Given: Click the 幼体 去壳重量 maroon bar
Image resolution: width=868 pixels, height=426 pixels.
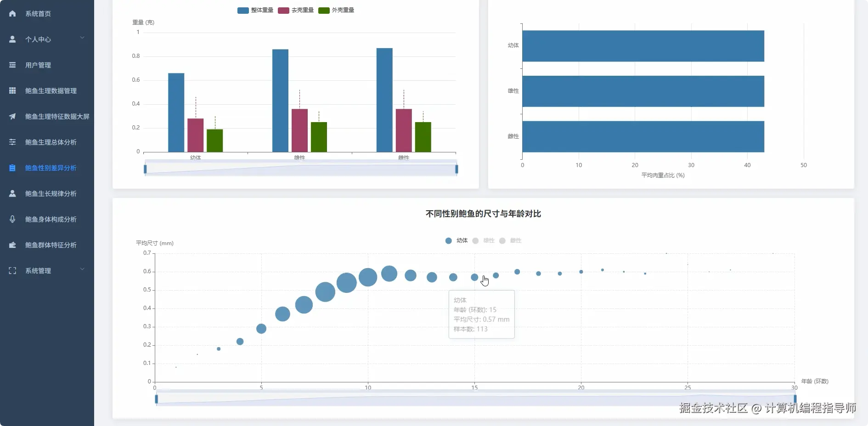Looking at the screenshot, I should (196, 135).
